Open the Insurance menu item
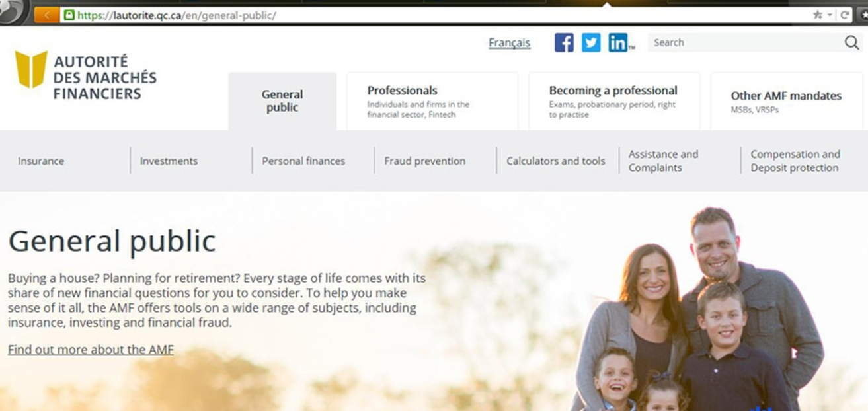 click(41, 161)
